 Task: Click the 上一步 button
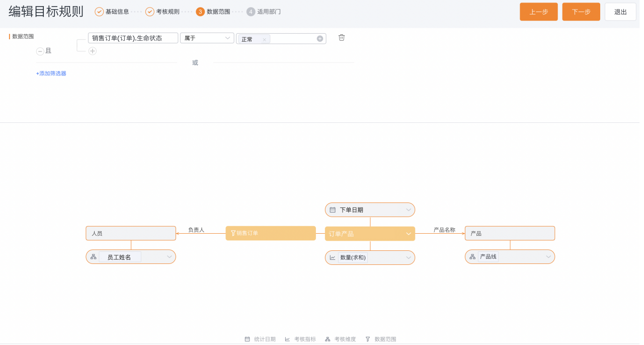pyautogui.click(x=539, y=12)
